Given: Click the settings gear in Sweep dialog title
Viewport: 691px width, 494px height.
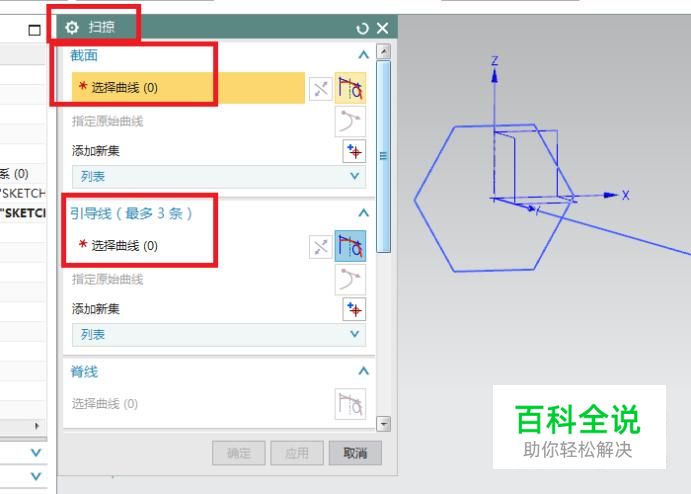Looking at the screenshot, I should tap(72, 28).
